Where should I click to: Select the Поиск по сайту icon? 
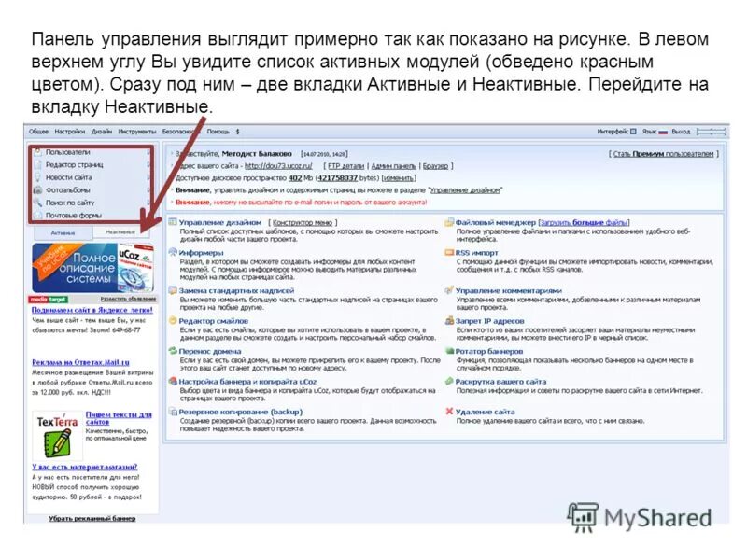coord(39,203)
